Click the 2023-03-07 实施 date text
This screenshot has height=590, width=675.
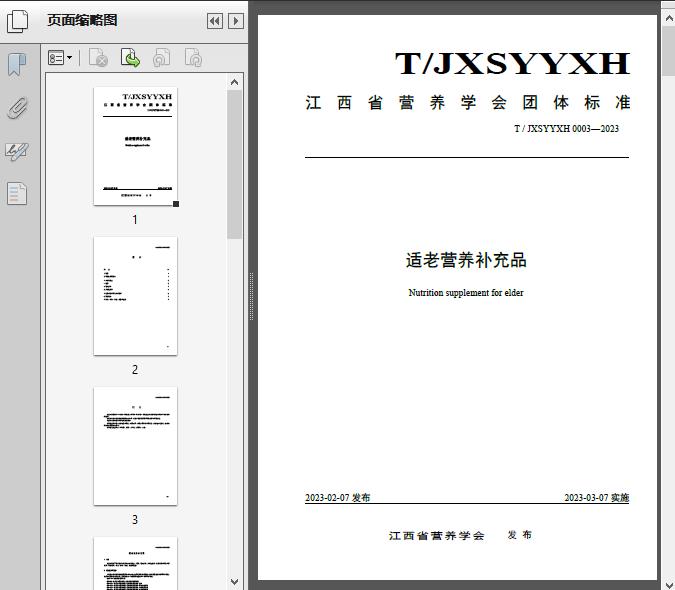[597, 497]
